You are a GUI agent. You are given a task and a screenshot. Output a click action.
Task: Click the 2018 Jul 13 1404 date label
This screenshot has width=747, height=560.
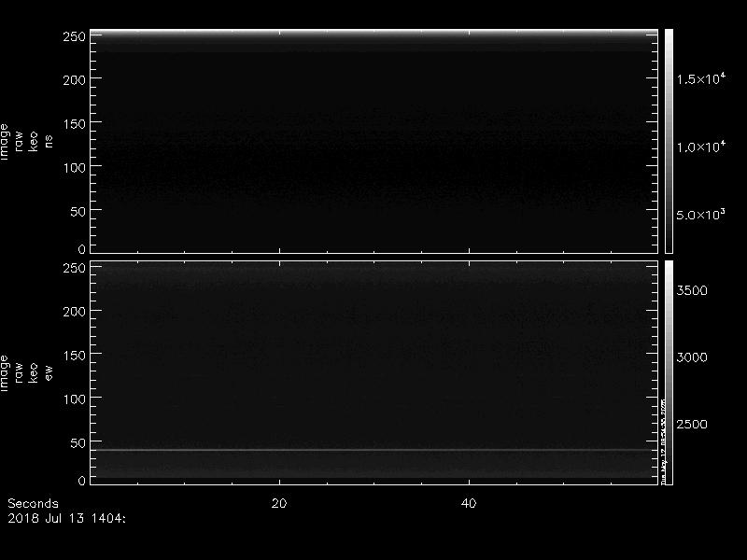click(66, 518)
